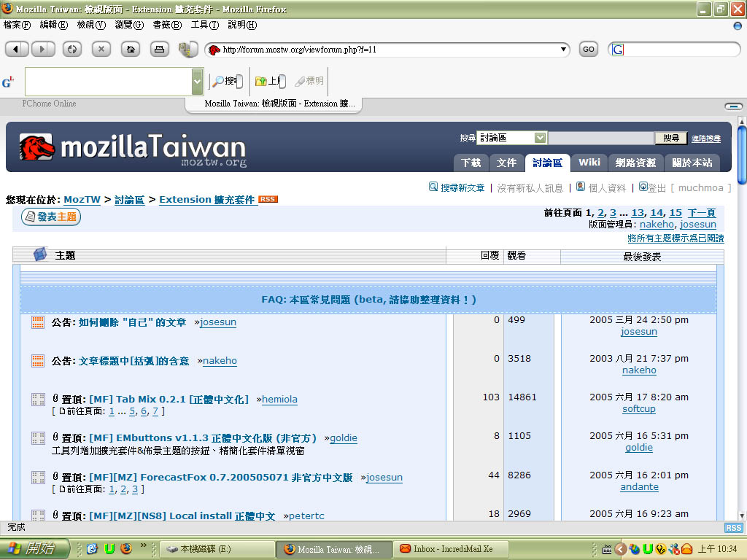Click the Mozilla Taiwan dinosaur logo
This screenshot has height=560, width=747.
[x=37, y=147]
